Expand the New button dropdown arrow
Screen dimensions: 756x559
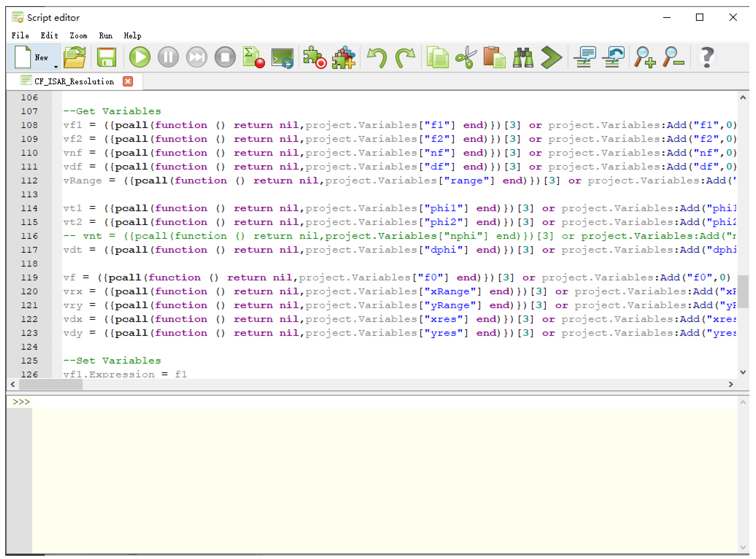(56, 67)
